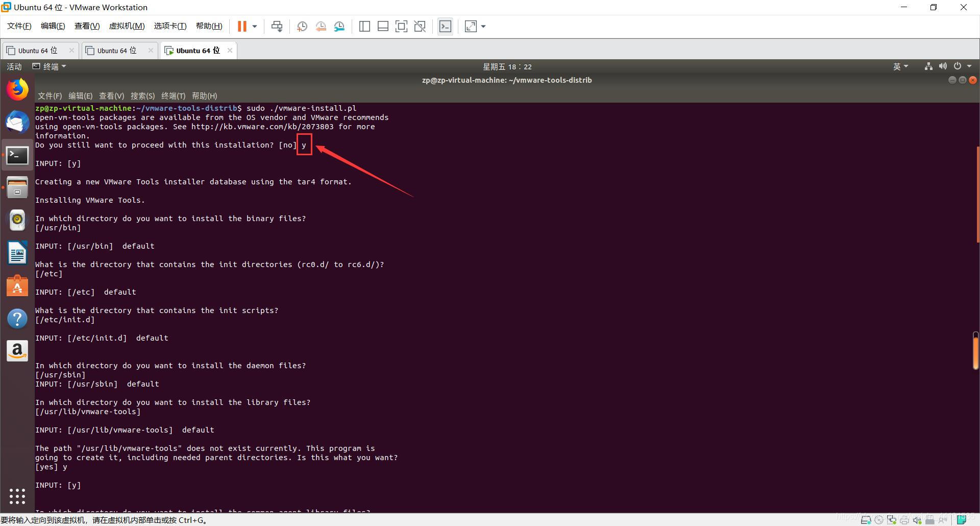Maximize the terminal window
980x526 pixels.
pyautogui.click(x=963, y=80)
